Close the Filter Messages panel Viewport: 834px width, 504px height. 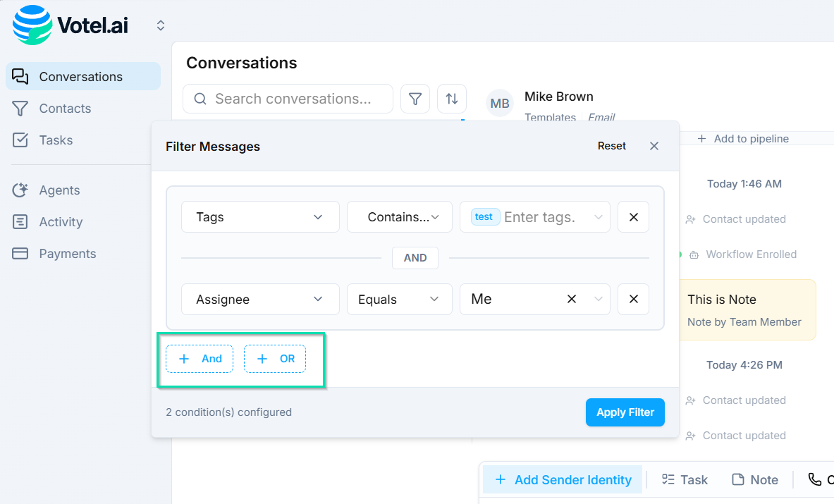654,146
